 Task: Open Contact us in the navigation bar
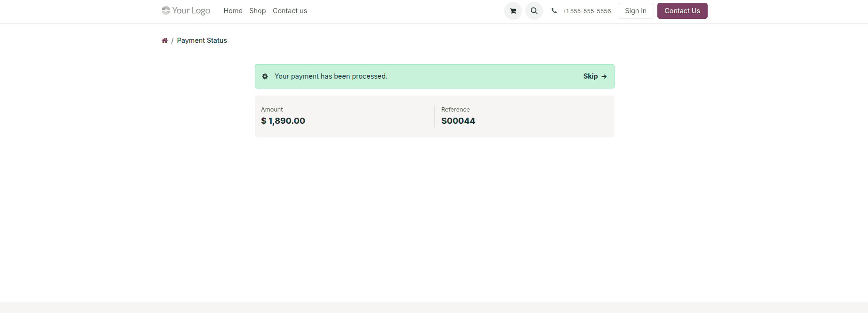point(290,11)
